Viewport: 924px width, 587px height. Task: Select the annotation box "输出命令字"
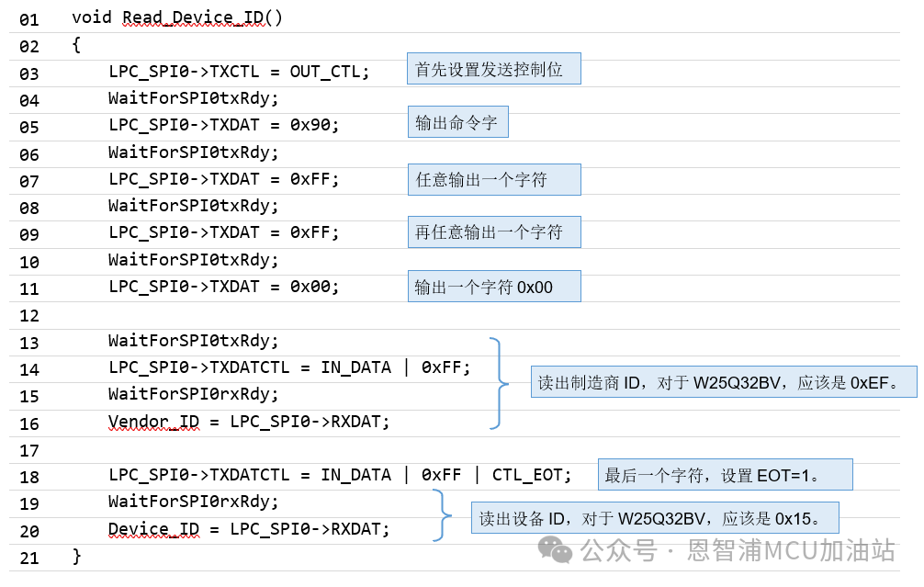point(457,121)
